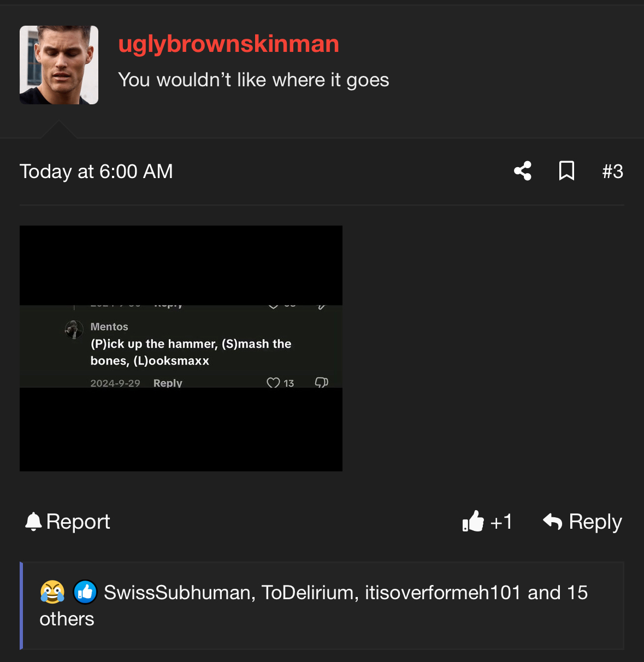
Task: Open ToDelirium's profile from reactions
Action: pos(308,593)
